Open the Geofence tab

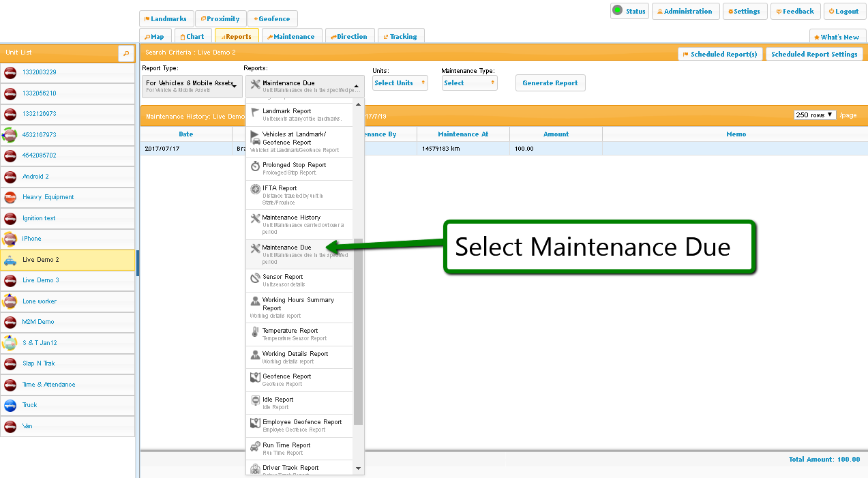coord(272,19)
